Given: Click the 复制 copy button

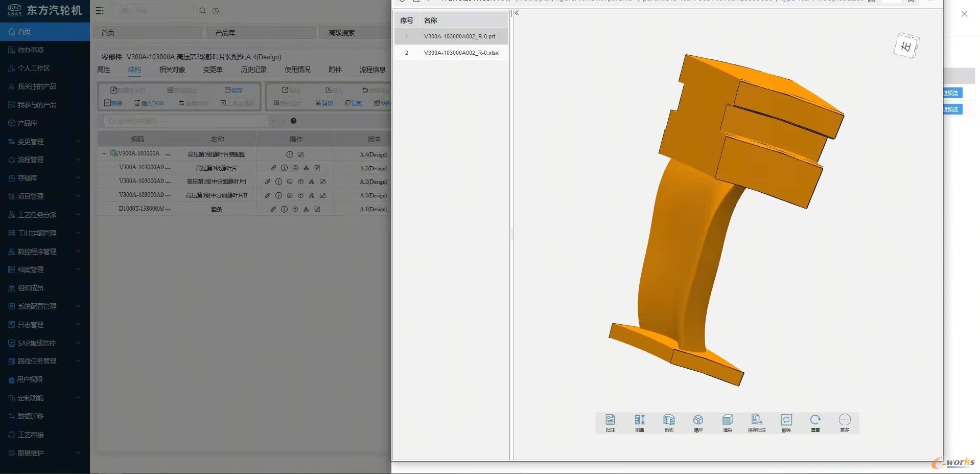Looking at the screenshot, I should 354,103.
